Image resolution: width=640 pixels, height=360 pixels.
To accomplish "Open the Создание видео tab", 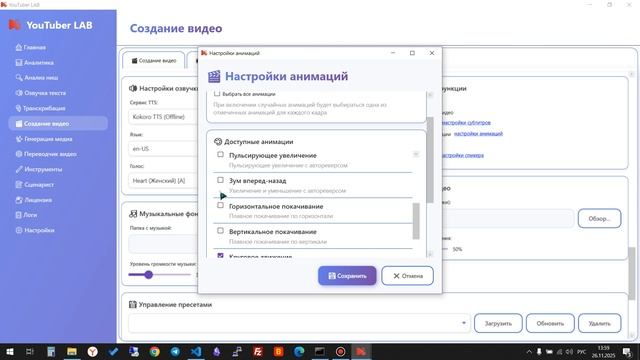I will click(x=153, y=60).
